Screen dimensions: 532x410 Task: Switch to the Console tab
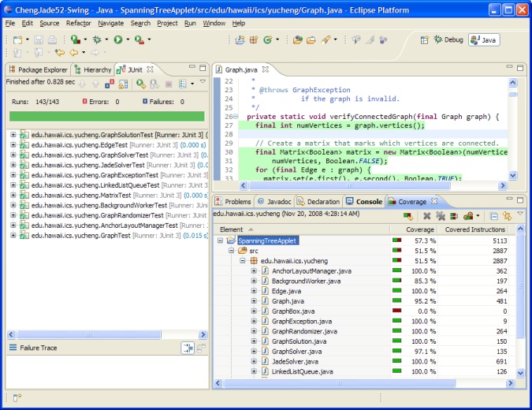tap(364, 202)
